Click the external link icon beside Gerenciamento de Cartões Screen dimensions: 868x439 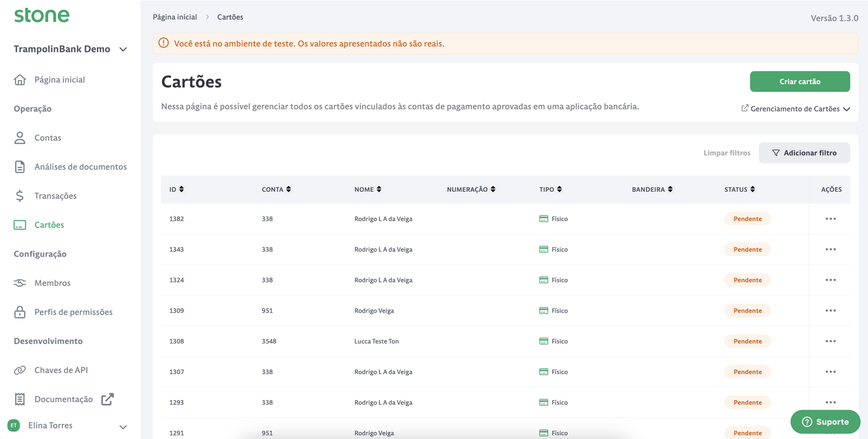tap(744, 108)
